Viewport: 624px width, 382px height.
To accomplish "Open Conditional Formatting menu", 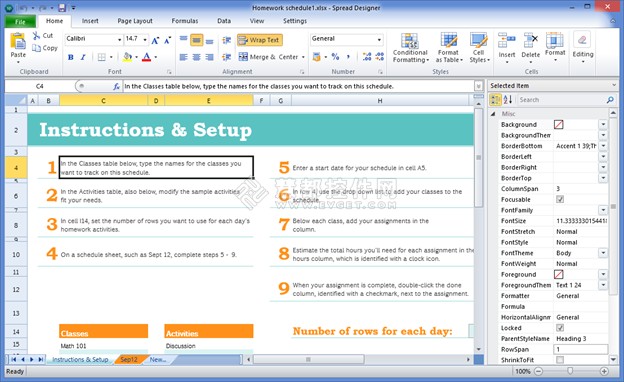I will coord(410,48).
